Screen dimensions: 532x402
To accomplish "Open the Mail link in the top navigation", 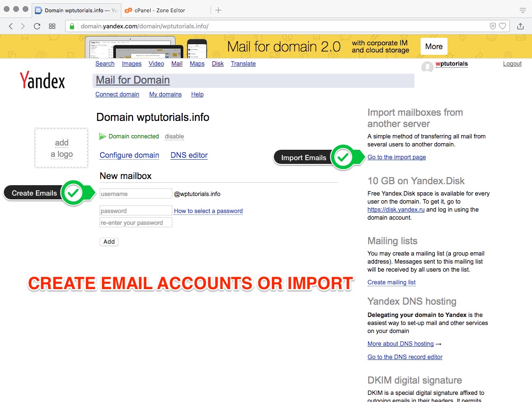I will click(x=177, y=63).
